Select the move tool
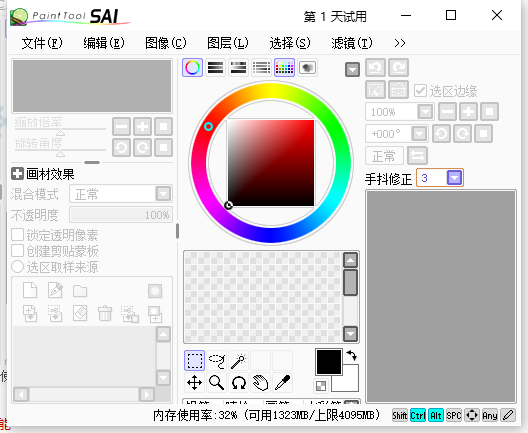The height and width of the screenshot is (433, 528). pos(194,383)
